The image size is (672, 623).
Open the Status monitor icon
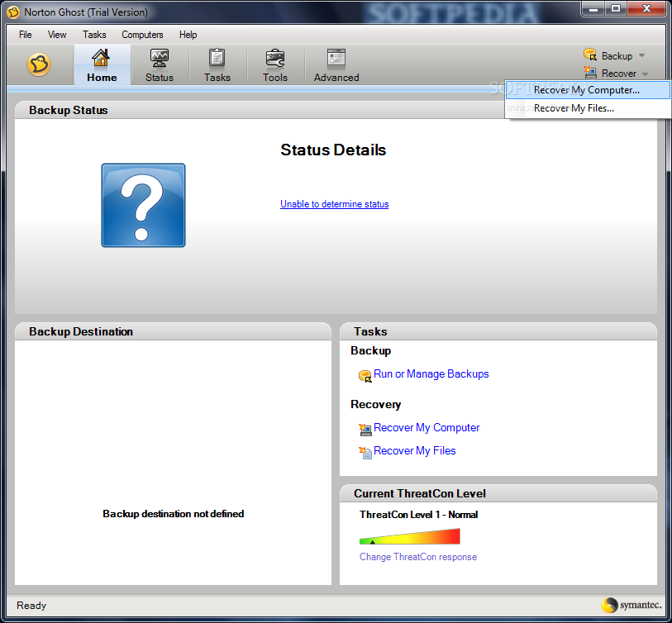click(160, 58)
